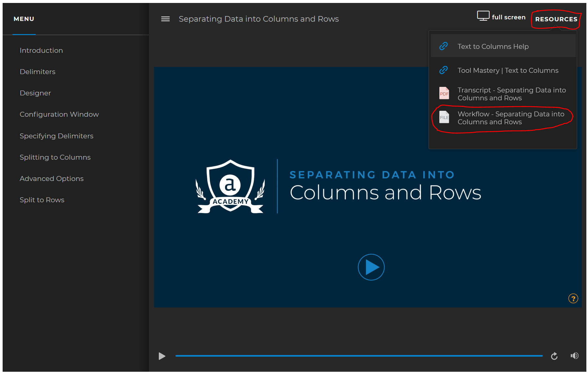Click the full screen monitor icon
The width and height of the screenshot is (588, 376).
(x=483, y=15)
